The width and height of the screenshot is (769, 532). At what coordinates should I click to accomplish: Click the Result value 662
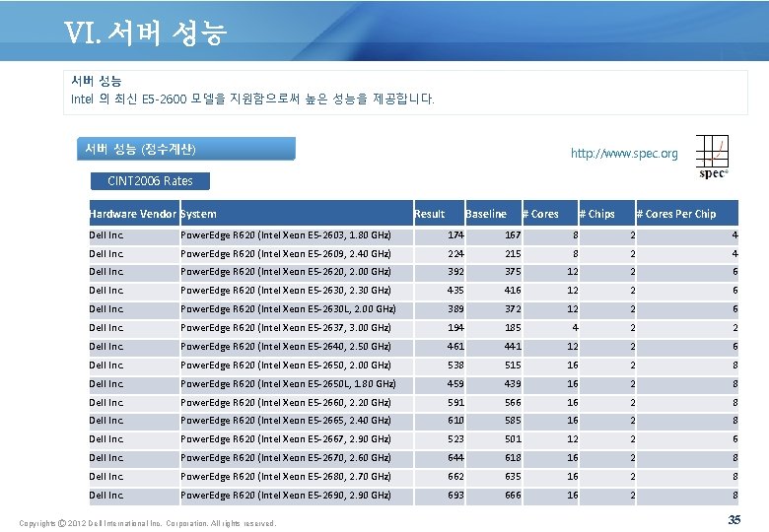coord(455,476)
